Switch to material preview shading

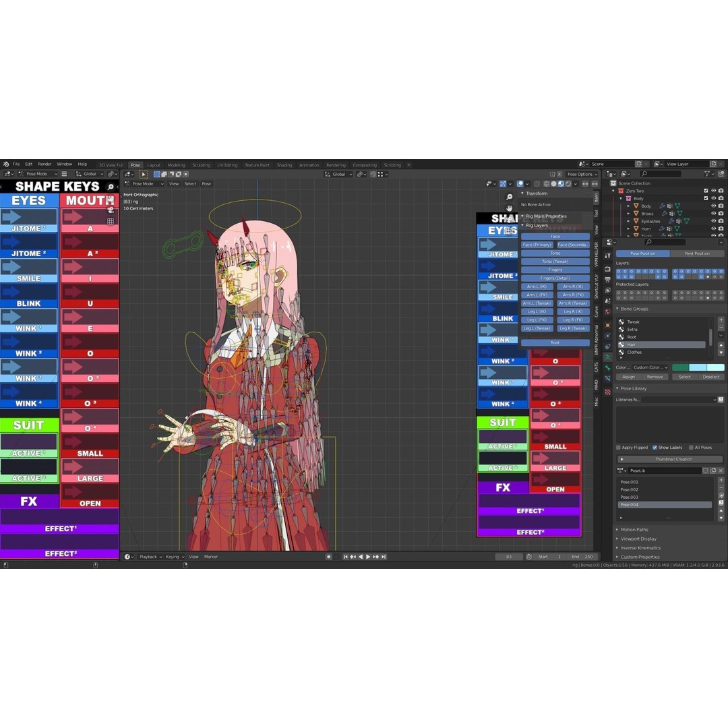point(561,184)
